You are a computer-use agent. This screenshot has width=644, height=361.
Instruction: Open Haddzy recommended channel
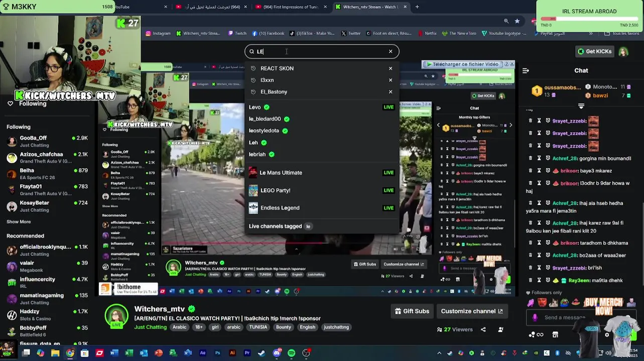(x=48, y=314)
